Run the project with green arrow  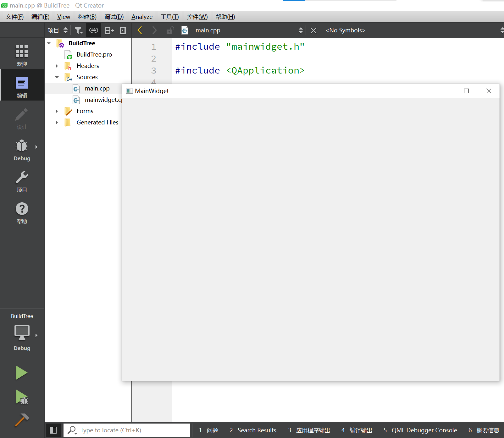click(x=21, y=373)
